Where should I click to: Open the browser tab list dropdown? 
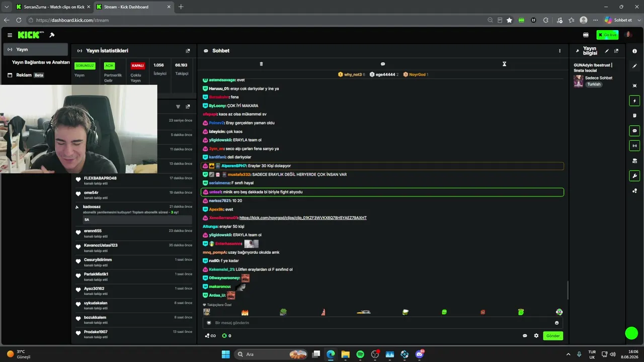7,7
